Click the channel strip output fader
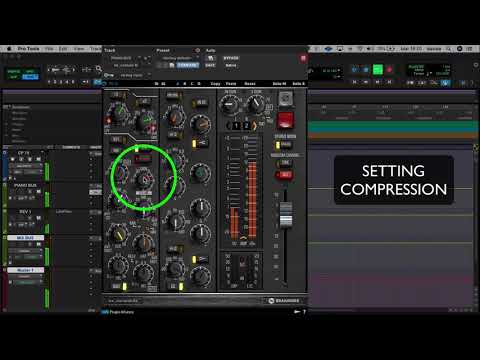The width and height of the screenshot is (480, 360). coord(286,215)
